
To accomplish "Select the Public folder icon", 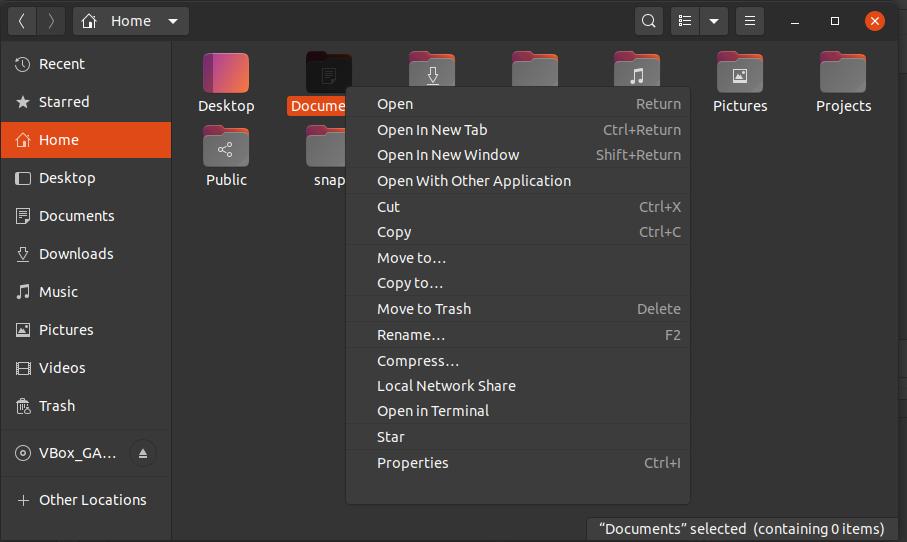I will click(226, 147).
